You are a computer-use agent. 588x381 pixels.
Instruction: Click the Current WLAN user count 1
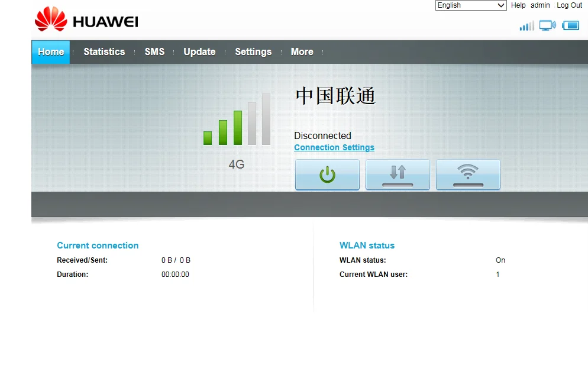click(x=497, y=275)
